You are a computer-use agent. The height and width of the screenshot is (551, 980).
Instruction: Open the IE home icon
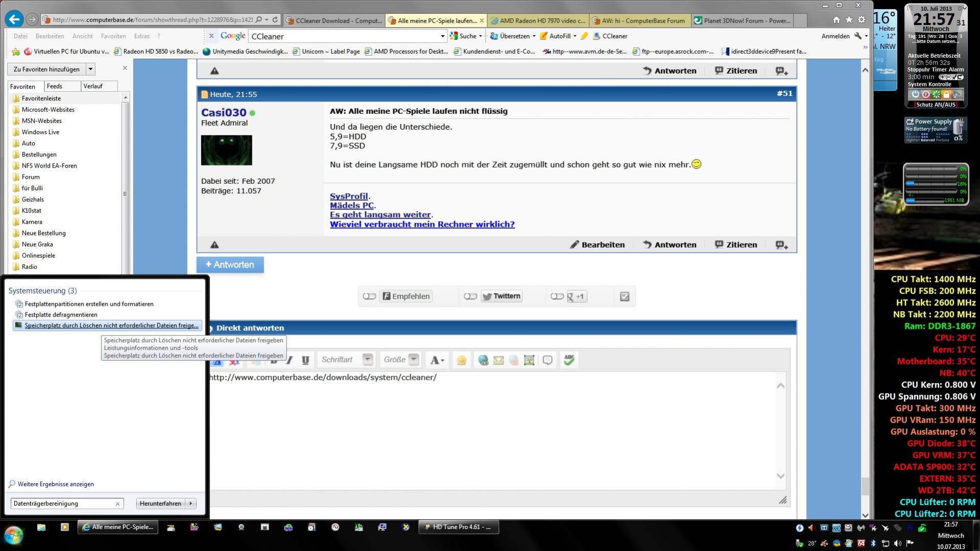pyautogui.click(x=836, y=20)
